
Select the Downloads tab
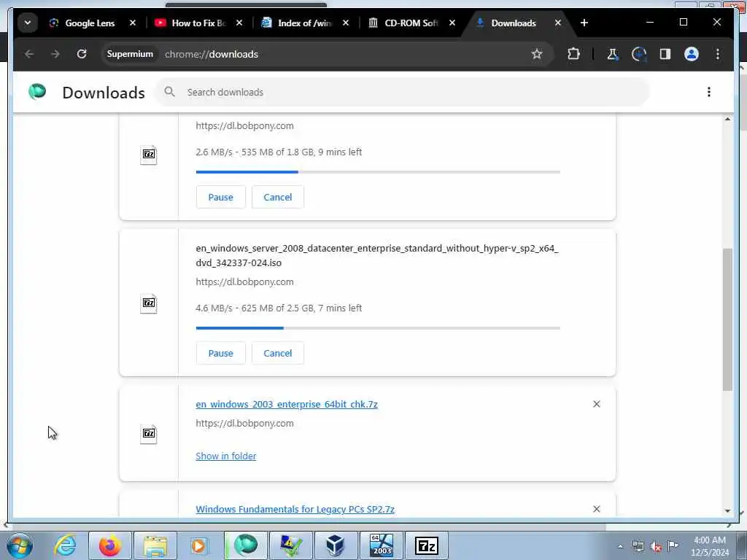514,23
